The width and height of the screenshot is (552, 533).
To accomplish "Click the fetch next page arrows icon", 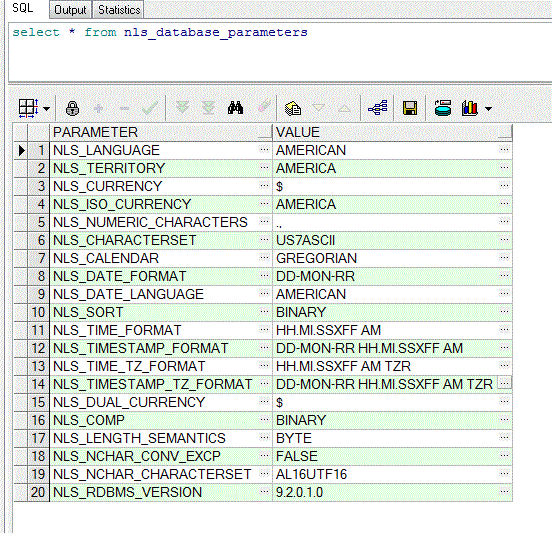I will [x=182, y=108].
